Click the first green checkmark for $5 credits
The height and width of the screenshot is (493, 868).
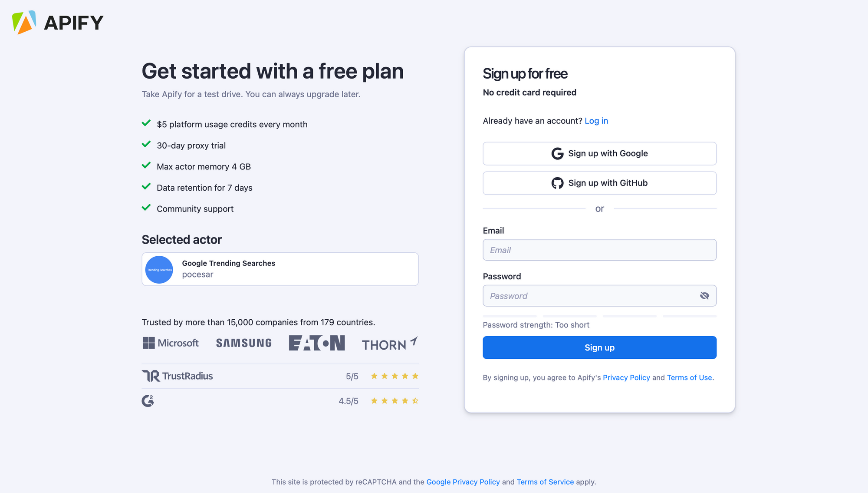(x=147, y=123)
